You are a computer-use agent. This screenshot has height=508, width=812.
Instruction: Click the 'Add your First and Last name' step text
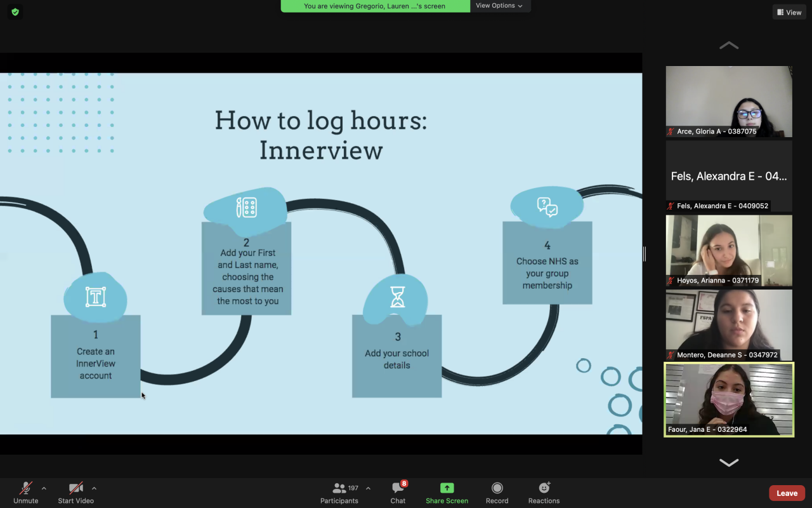[247, 277]
